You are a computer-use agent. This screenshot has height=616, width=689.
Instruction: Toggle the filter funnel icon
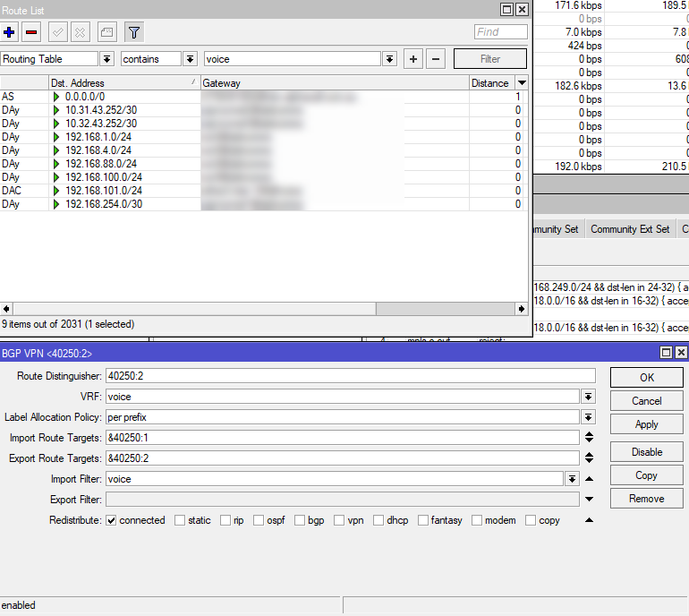tap(134, 32)
